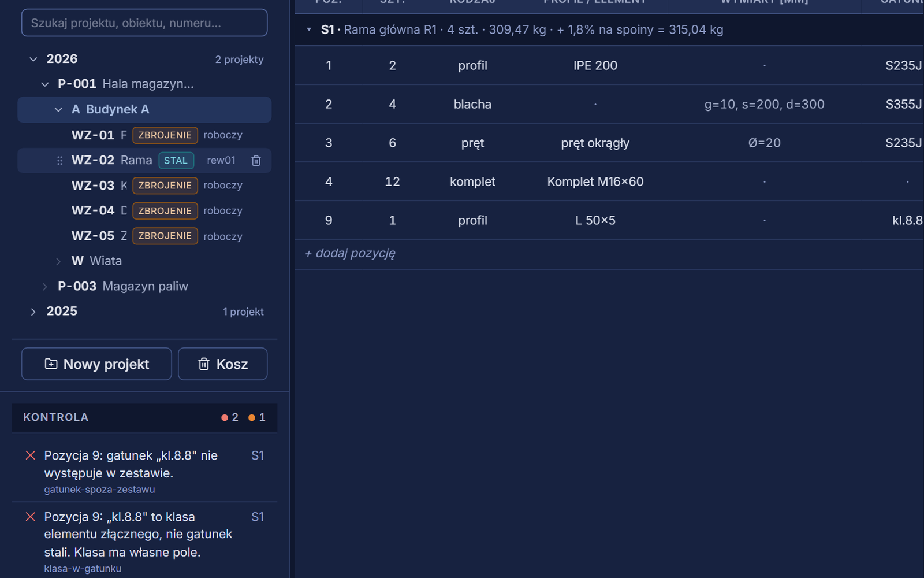
Task: Click the drag handle on WZ-02 row
Action: click(59, 161)
